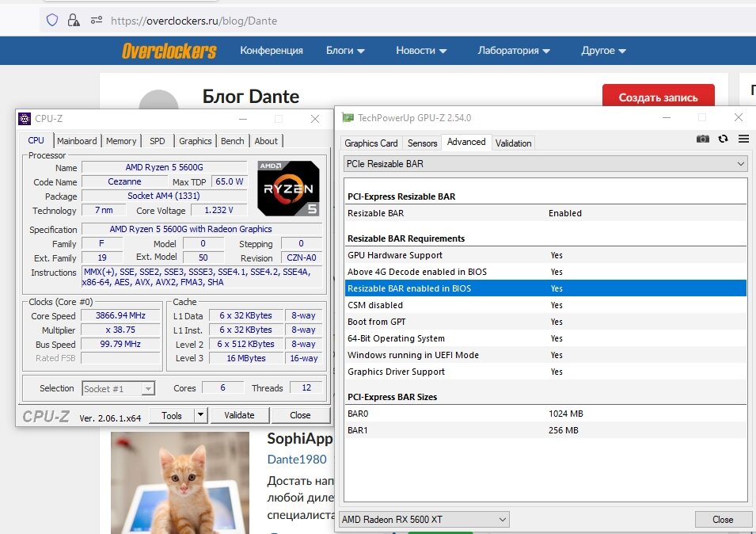
Task: Select the BAR1 256 MB row
Action: 545,430
